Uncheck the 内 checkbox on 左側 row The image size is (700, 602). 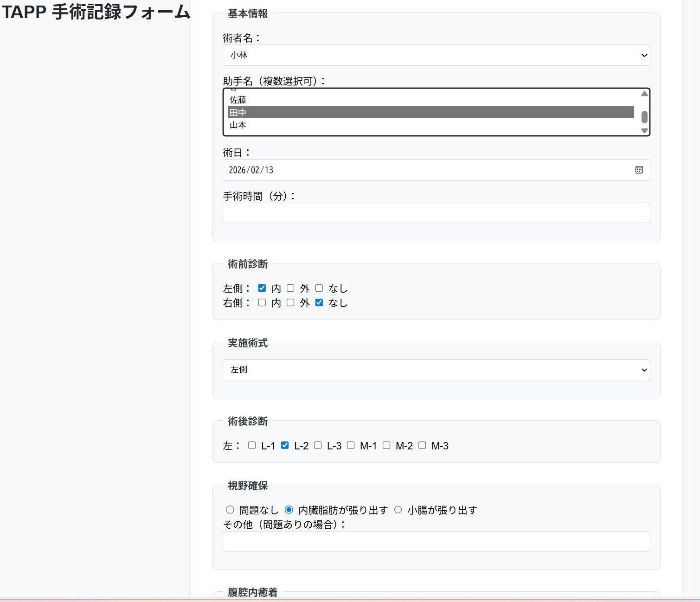pos(262,288)
